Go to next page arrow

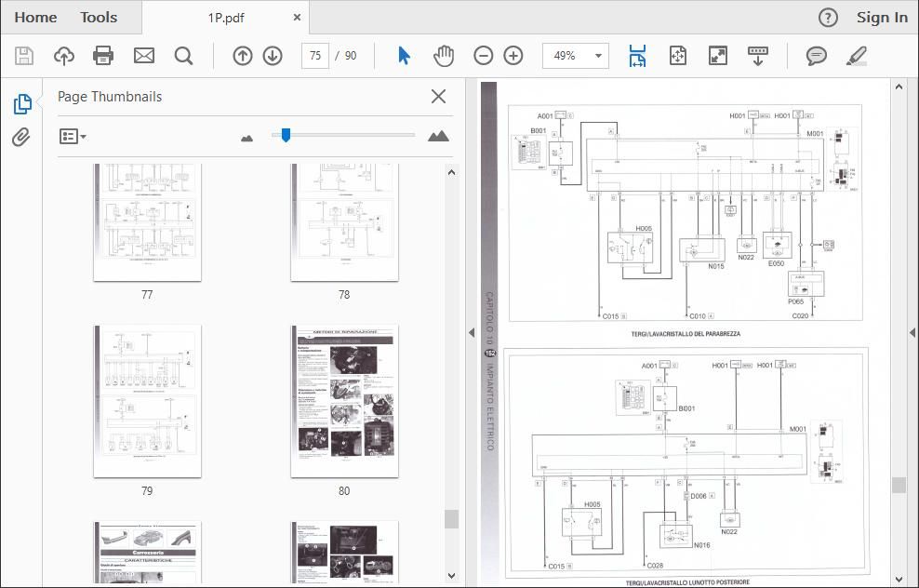pos(273,56)
